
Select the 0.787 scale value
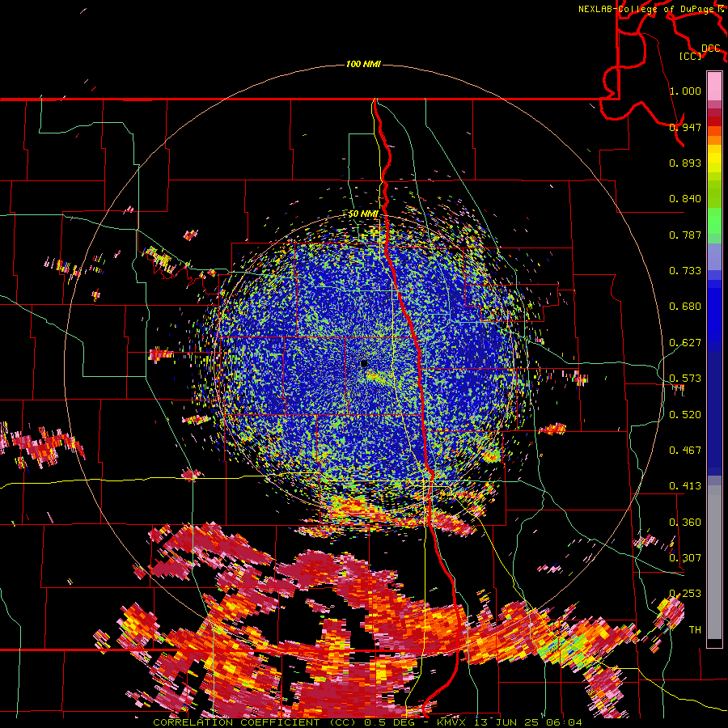click(x=685, y=235)
